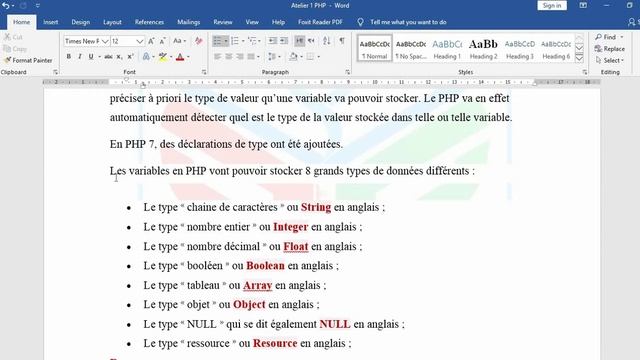Increase font size with the grow icon
640x360 pixels.
pos(151,41)
